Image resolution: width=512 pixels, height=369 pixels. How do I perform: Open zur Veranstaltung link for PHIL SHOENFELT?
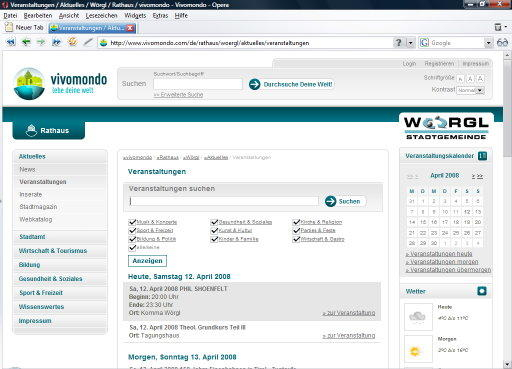tap(349, 313)
